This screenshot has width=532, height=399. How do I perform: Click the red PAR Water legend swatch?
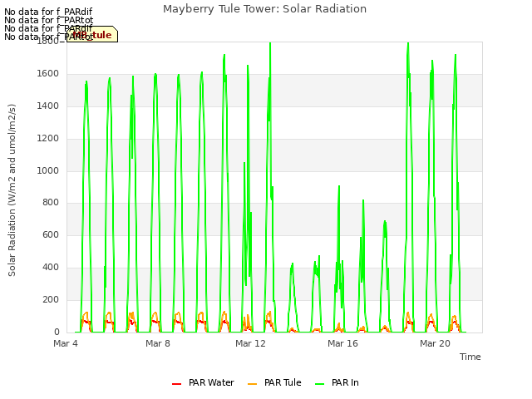tap(176, 384)
